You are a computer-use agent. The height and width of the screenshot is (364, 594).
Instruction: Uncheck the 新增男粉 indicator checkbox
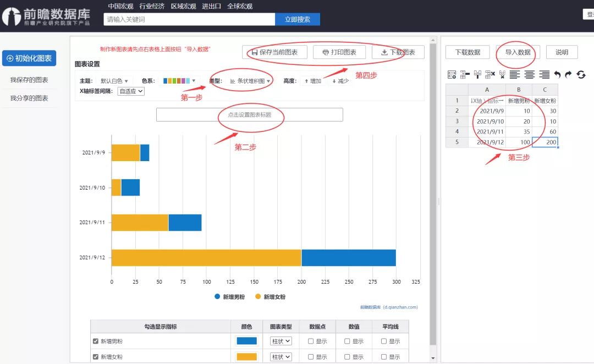[96, 341]
